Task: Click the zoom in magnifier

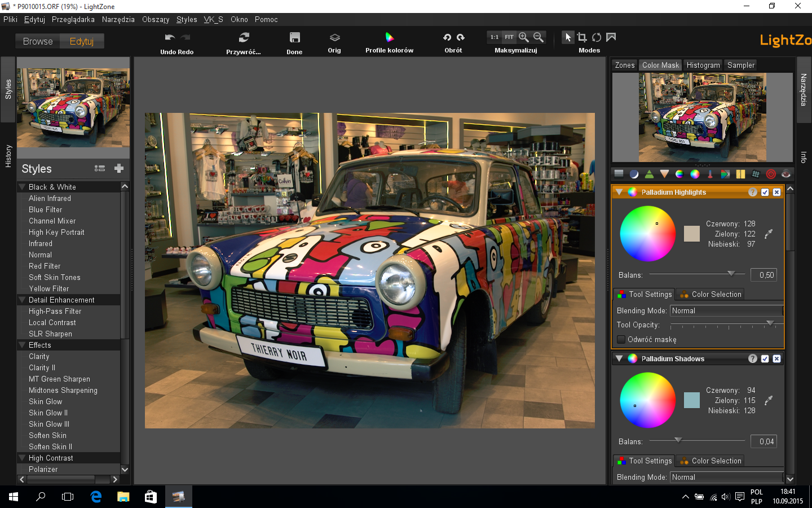Action: tap(524, 37)
